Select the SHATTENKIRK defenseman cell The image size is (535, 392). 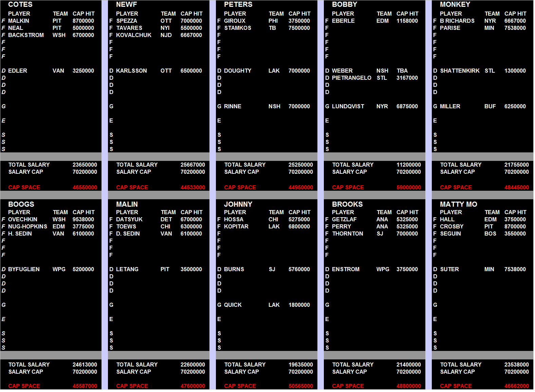[x=460, y=71]
